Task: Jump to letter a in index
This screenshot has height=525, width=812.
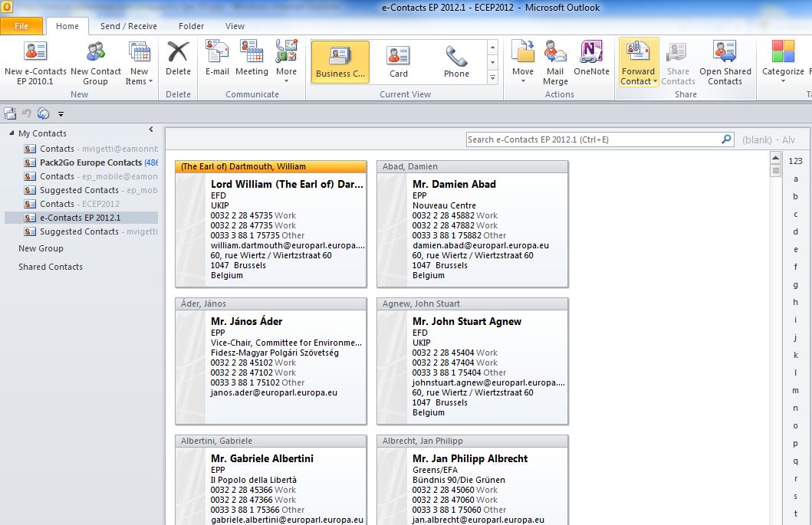Action: pyautogui.click(x=795, y=179)
